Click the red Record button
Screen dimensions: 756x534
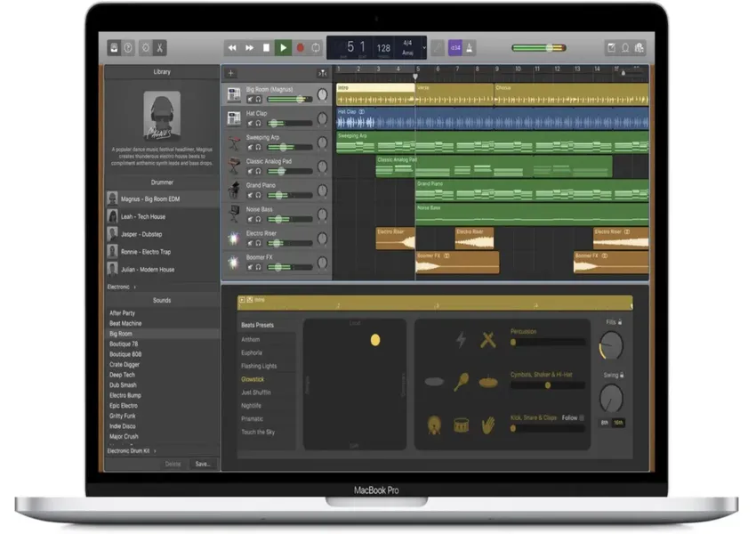pos(300,48)
